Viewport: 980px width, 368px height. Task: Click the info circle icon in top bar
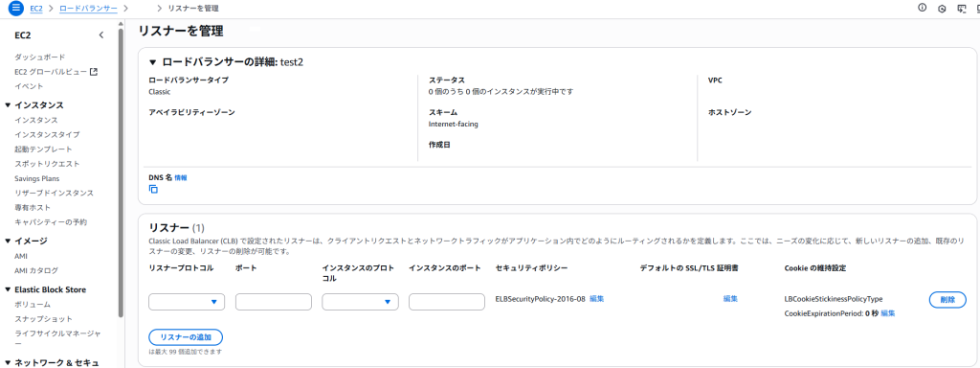922,8
